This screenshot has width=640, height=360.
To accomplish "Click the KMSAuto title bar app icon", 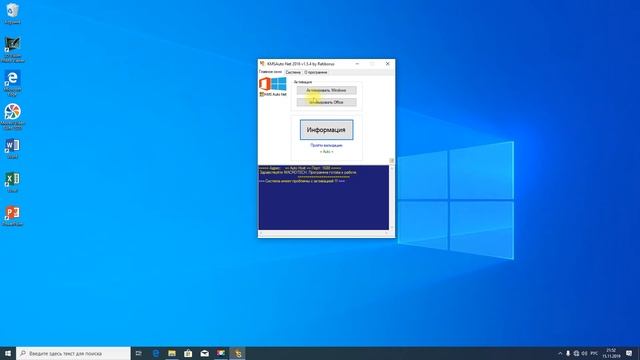I will point(262,64).
